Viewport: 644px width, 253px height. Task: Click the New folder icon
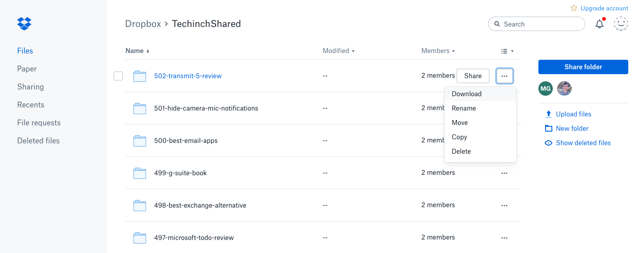(548, 129)
